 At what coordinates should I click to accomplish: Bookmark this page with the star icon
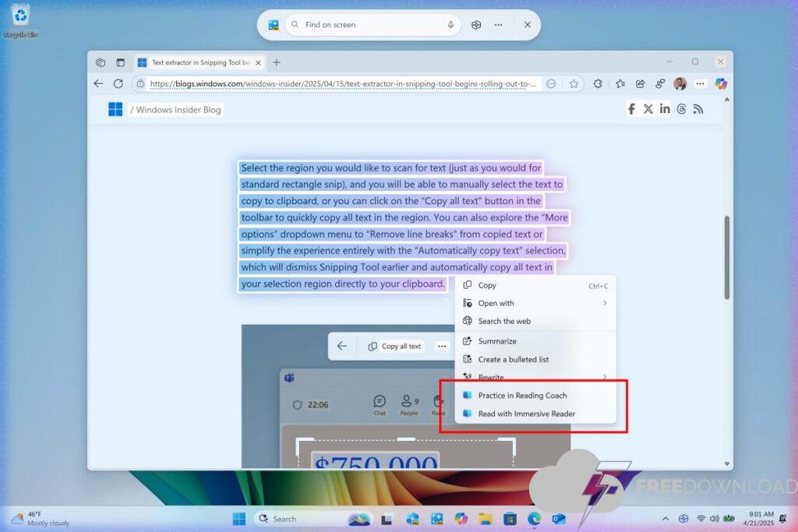tap(574, 83)
